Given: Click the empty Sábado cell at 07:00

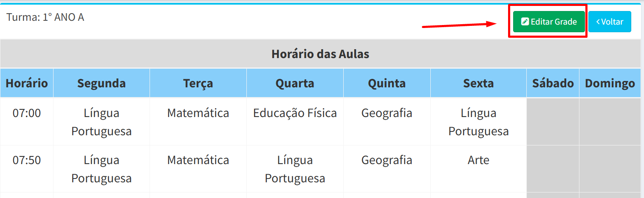Looking at the screenshot, I should click(x=553, y=122).
